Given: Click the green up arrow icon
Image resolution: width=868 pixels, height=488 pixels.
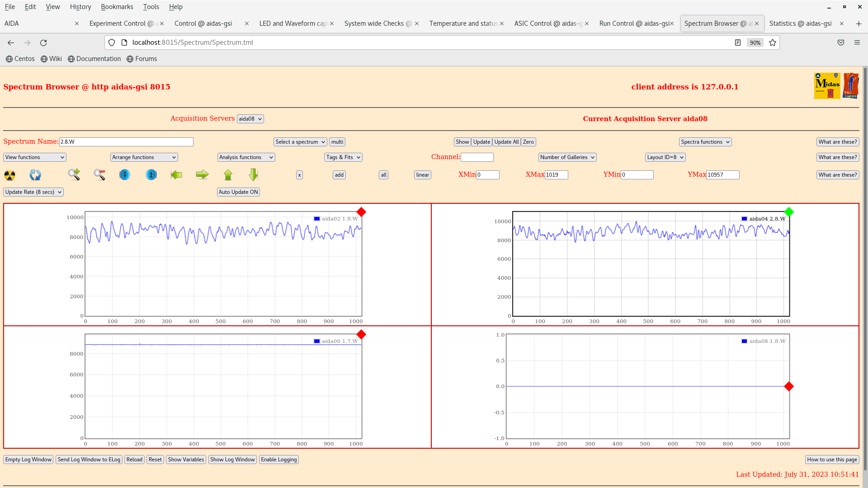Looking at the screenshot, I should [228, 175].
